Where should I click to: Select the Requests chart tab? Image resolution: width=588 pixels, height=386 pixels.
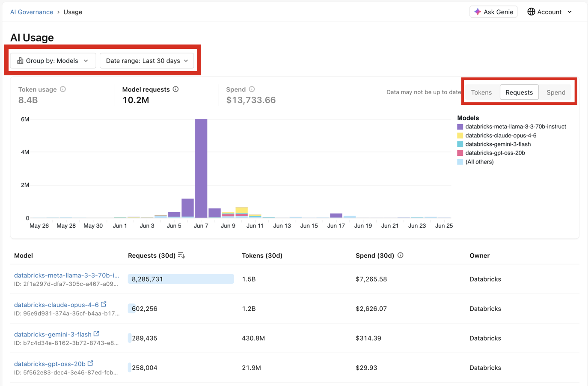tap(519, 92)
